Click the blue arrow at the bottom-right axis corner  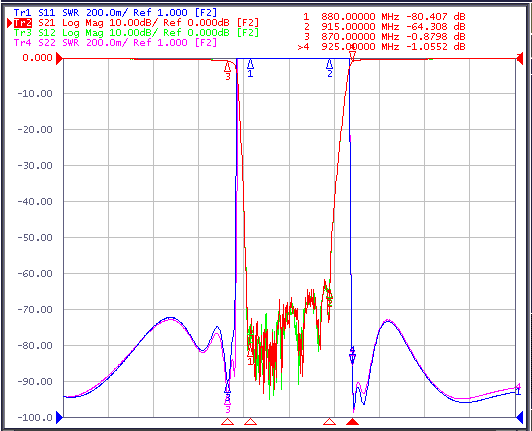(519, 417)
